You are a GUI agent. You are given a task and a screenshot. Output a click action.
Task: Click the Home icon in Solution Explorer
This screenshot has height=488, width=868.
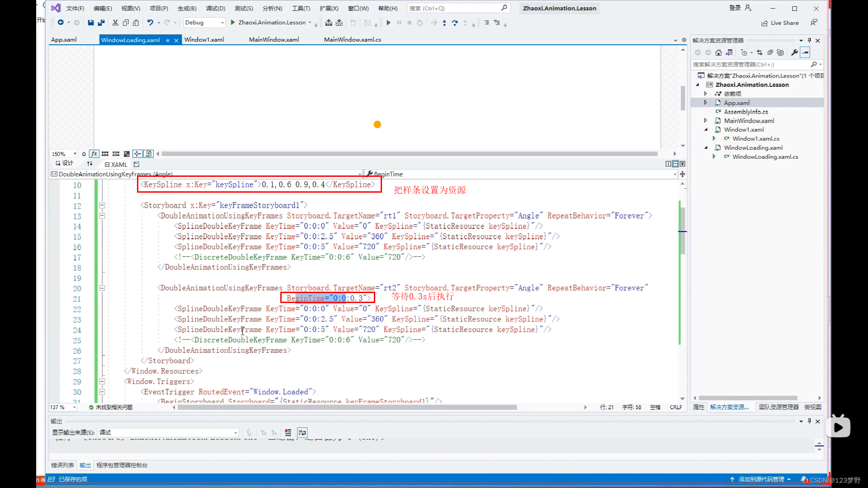pyautogui.click(x=718, y=52)
